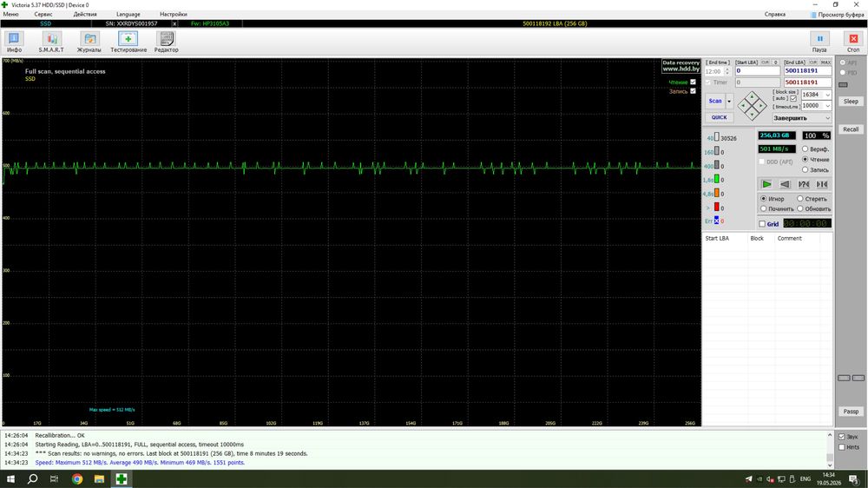Open the timeout 10000 dropdown
This screenshot has height=488, width=868.
tap(816, 106)
